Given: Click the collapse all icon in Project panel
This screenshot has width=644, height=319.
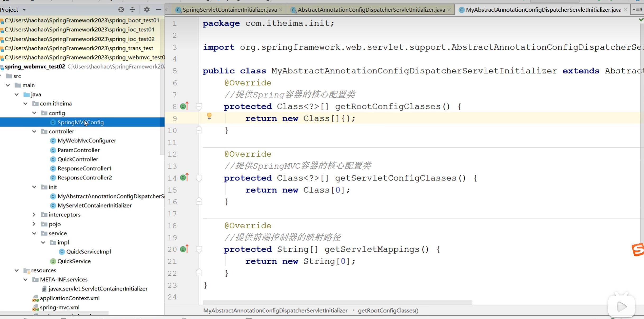Looking at the screenshot, I should 132,10.
